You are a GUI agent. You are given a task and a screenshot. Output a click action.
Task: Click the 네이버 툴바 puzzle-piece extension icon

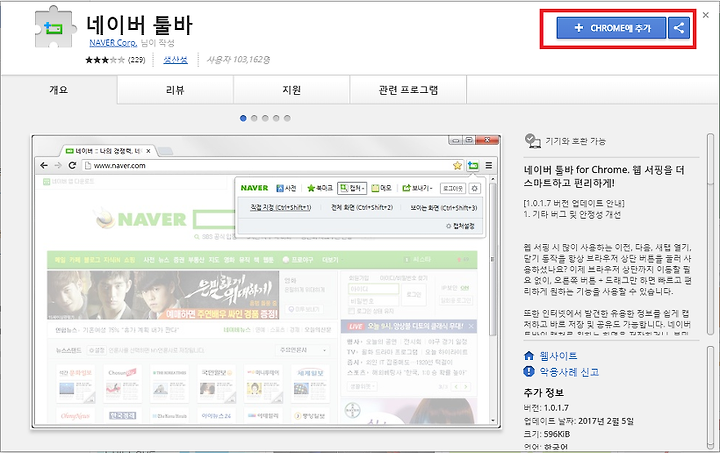55,27
